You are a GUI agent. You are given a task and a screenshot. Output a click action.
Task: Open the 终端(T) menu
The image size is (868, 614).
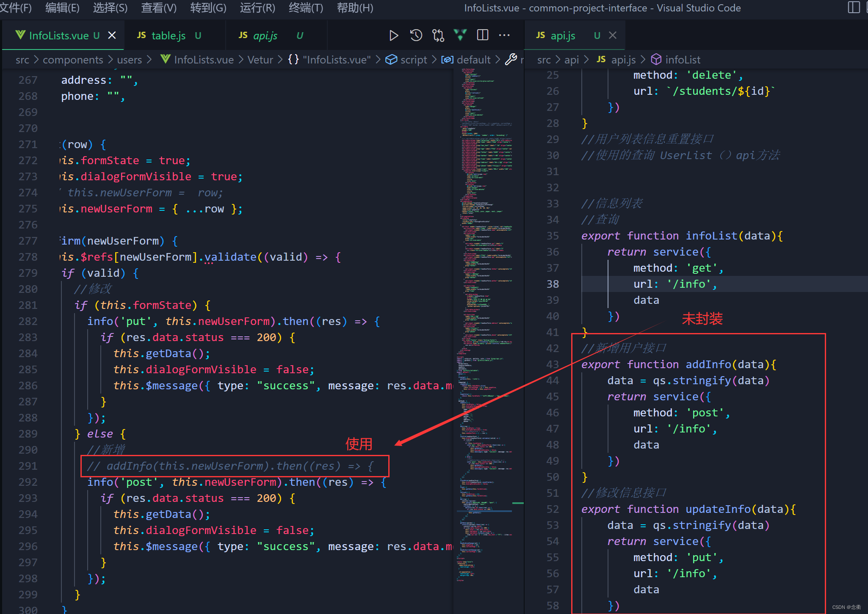[x=305, y=8]
